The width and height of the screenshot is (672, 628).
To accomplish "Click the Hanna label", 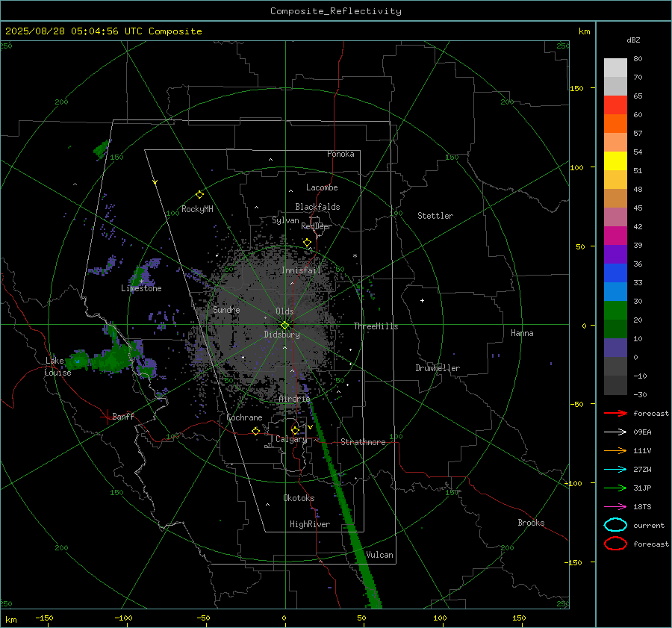I will (x=522, y=333).
